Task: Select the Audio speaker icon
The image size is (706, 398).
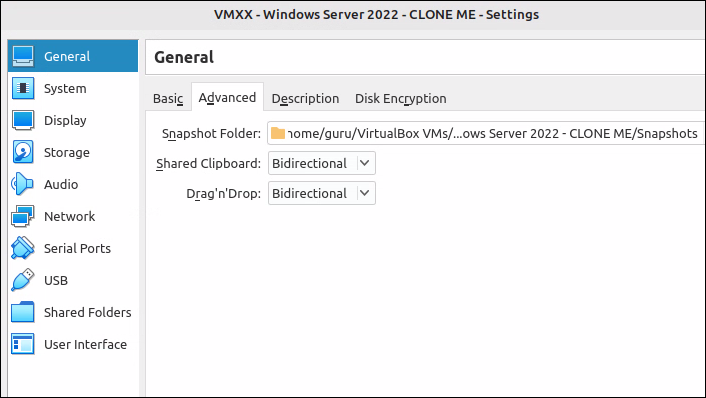Action: pyautogui.click(x=23, y=184)
